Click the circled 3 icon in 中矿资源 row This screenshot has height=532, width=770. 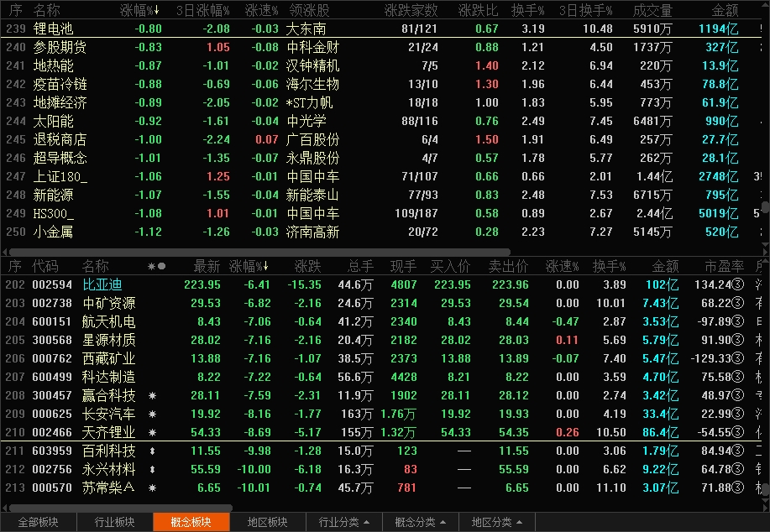point(737,303)
